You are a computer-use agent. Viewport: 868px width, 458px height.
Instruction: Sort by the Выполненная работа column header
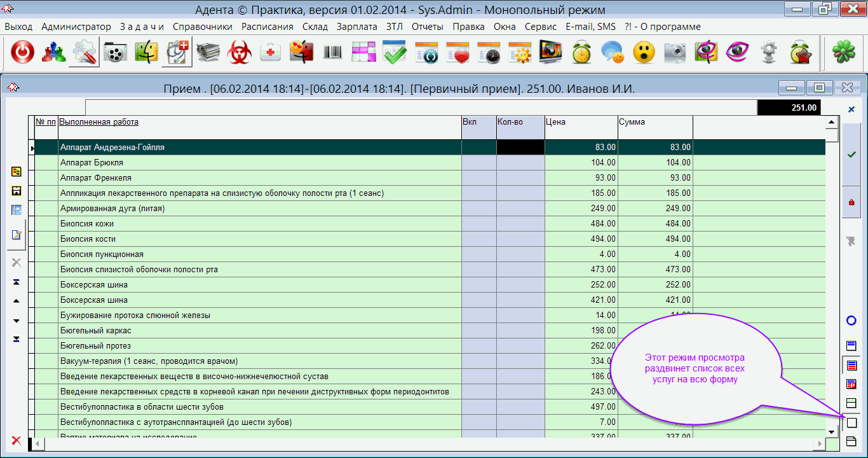point(99,122)
